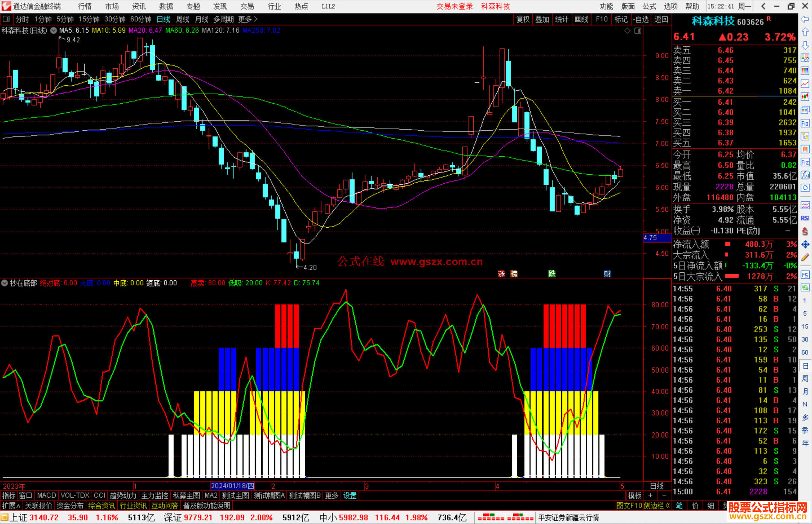
Task: Click the back arrow icon in right sidebar
Action: click(x=804, y=19)
